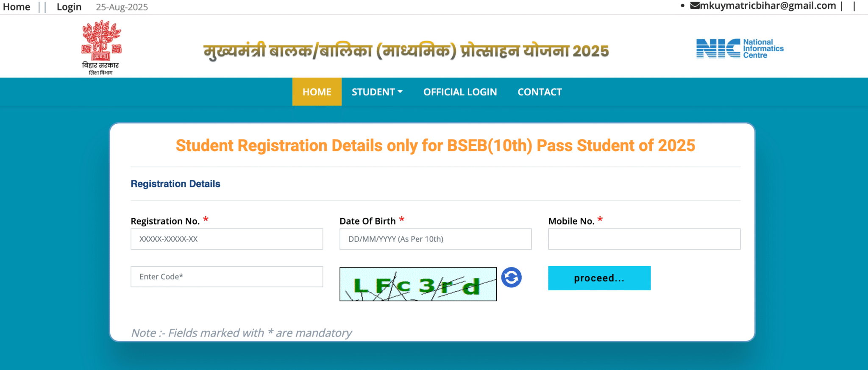Viewport: 868px width, 370px height.
Task: Open the Login link at top left
Action: (69, 6)
